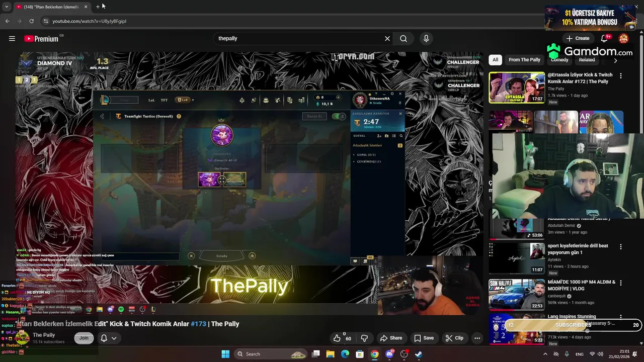Image resolution: width=644 pixels, height=362 pixels.
Task: Create new folder in League social panel
Action: [x=386, y=136]
